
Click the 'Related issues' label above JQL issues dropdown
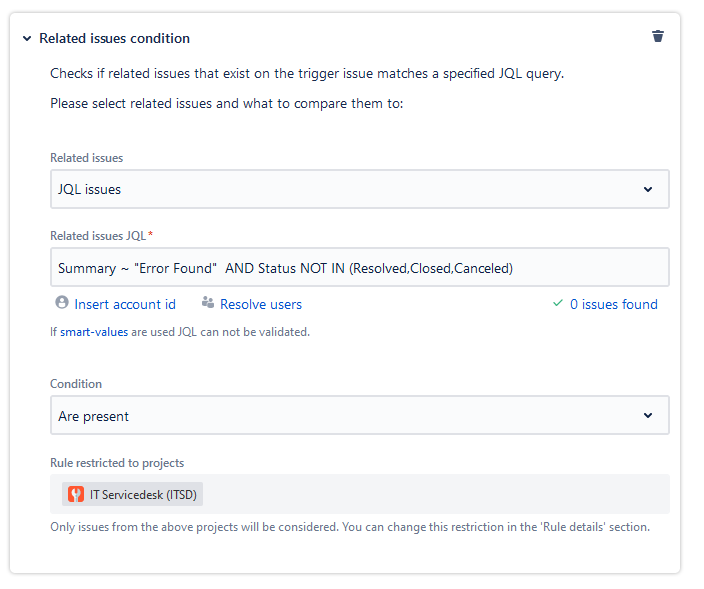(87, 158)
